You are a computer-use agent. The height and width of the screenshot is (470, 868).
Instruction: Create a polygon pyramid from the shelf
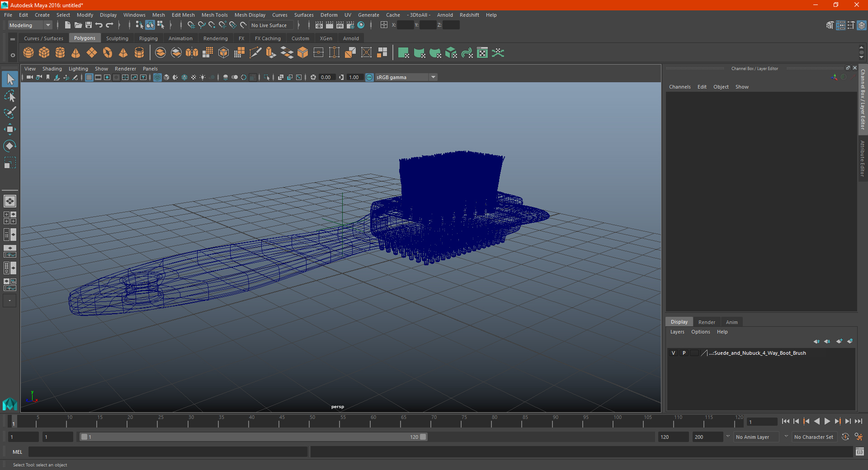pos(123,53)
